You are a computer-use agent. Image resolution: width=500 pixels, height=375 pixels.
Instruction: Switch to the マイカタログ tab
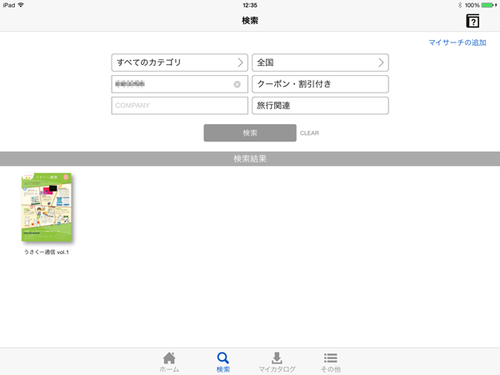coord(277,362)
